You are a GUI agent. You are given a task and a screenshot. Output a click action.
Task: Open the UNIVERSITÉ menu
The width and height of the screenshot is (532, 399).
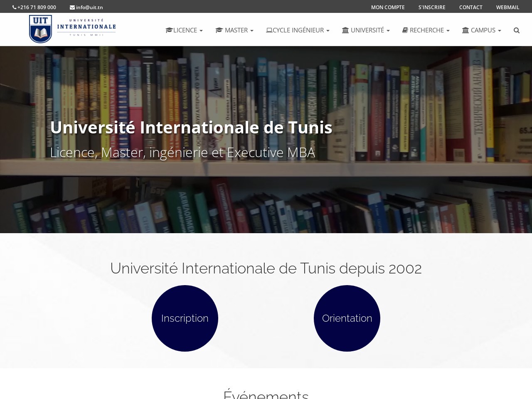pos(366,30)
